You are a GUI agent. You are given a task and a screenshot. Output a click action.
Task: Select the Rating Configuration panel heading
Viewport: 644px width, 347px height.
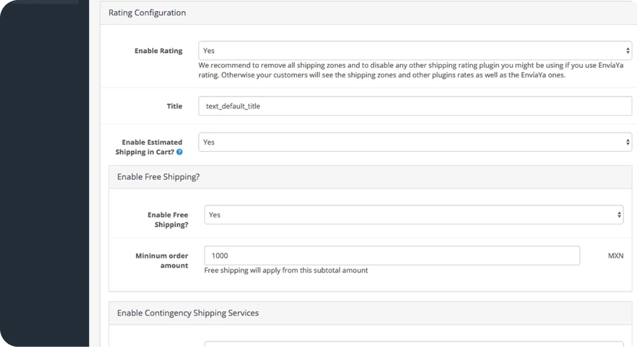click(x=147, y=13)
